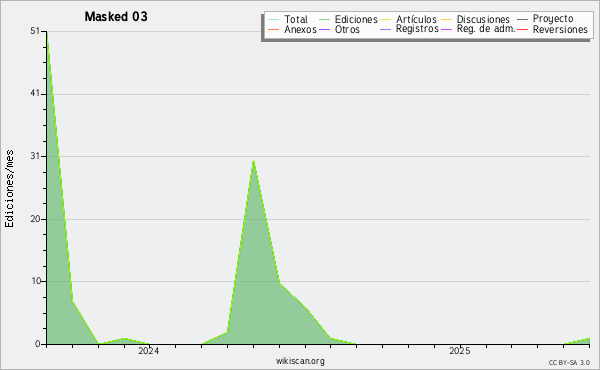This screenshot has width=600, height=370.
Task: Click the yellow Discusiones line swatch
Action: tap(447, 20)
